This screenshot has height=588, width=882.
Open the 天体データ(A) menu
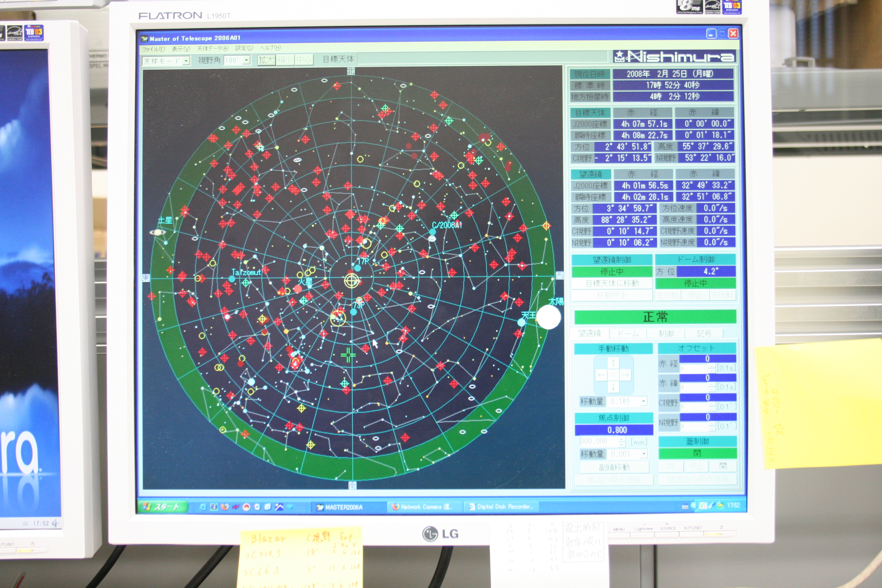click(x=213, y=48)
